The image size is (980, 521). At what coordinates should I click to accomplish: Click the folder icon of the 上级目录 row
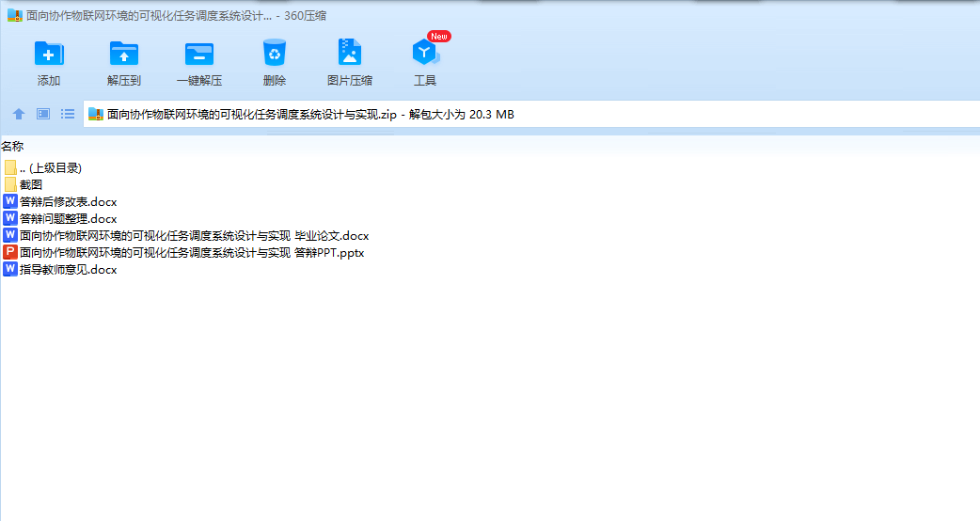[10, 168]
